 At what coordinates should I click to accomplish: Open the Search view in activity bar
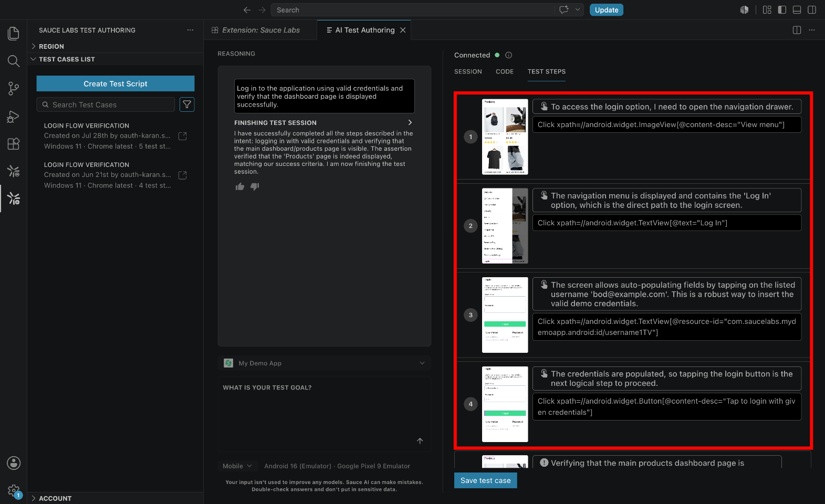(x=14, y=61)
